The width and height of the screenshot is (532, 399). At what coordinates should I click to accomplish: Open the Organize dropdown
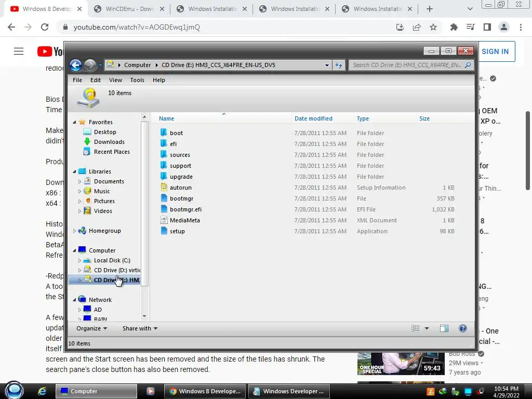tap(91, 328)
